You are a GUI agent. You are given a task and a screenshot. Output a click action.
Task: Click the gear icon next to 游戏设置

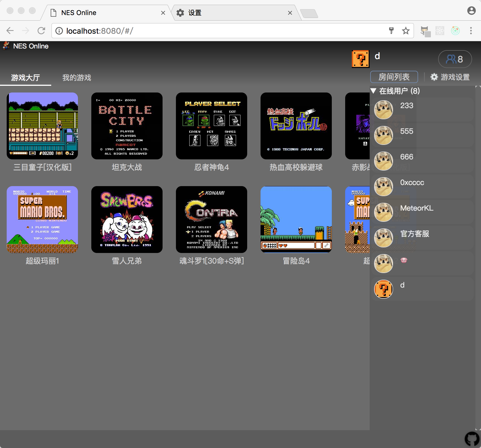pos(434,77)
